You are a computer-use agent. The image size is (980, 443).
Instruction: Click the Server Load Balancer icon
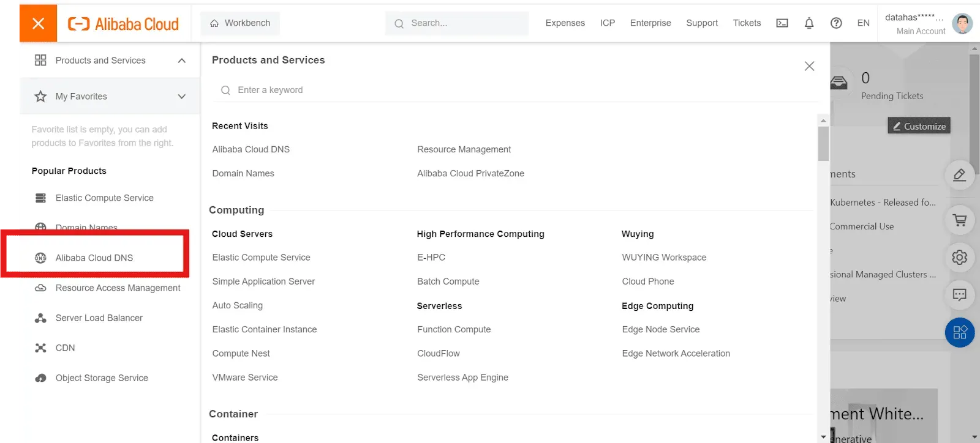[x=40, y=318]
